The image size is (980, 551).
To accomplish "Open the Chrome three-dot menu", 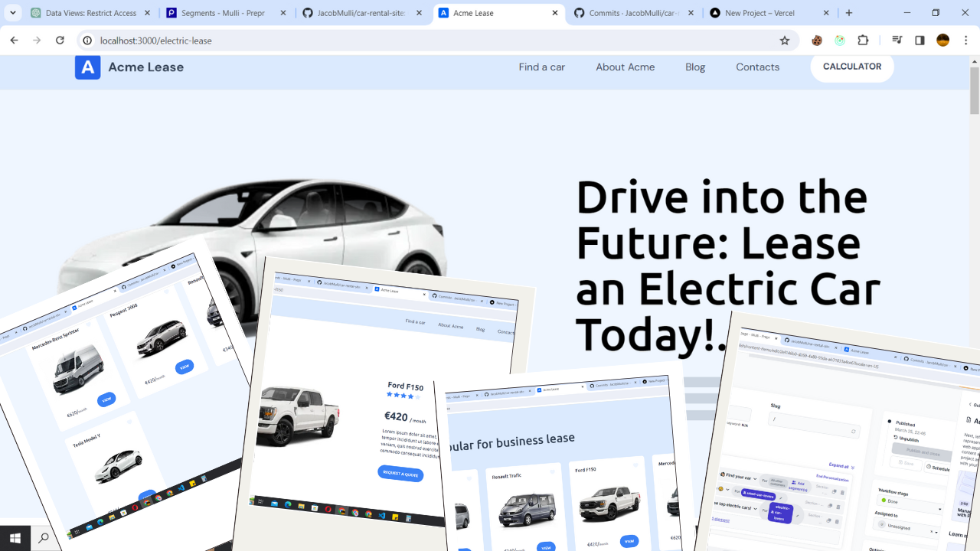I will point(966,41).
